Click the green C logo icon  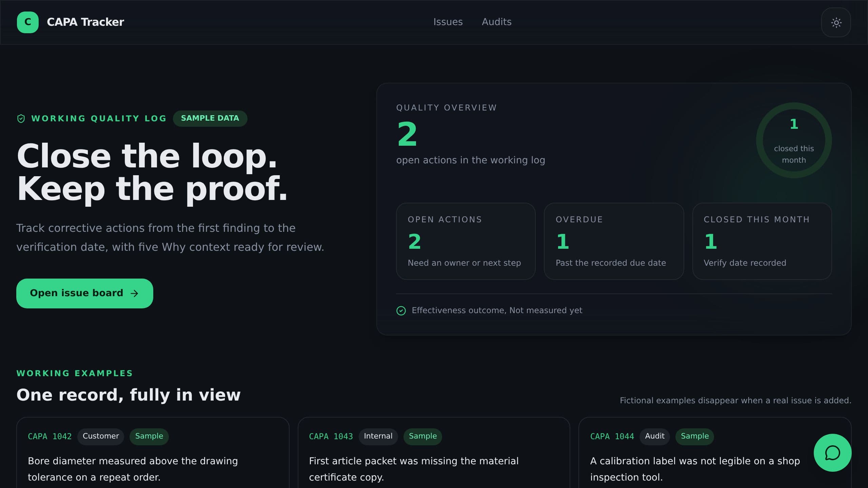click(27, 22)
